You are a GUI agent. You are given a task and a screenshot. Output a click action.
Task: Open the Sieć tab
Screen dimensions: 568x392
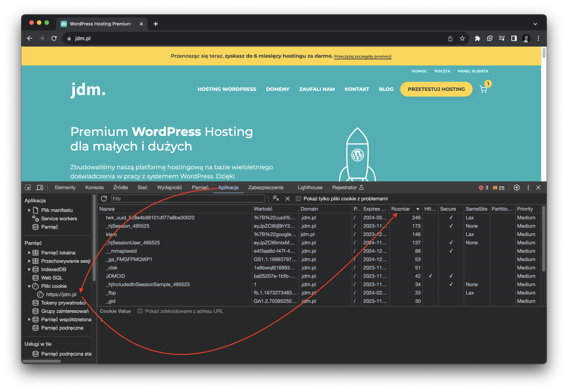coord(142,188)
